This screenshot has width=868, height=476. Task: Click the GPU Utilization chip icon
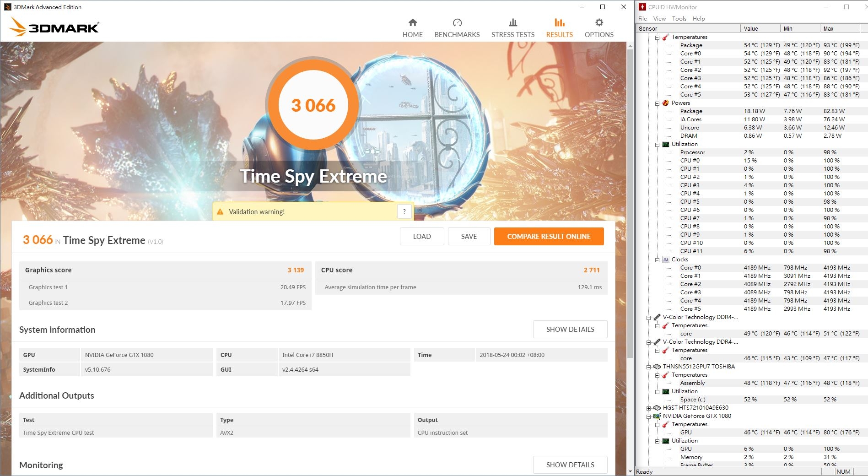666,441
